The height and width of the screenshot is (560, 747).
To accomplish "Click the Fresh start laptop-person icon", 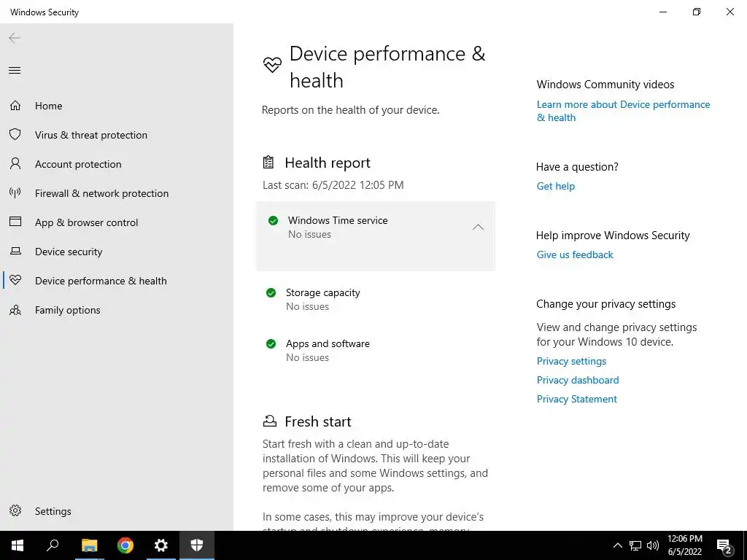I will pyautogui.click(x=270, y=421).
